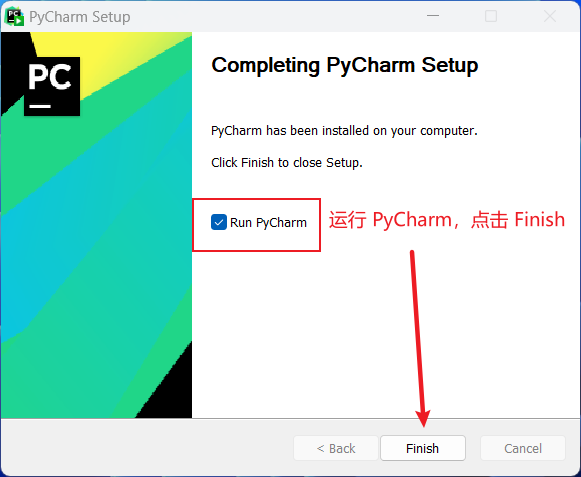The image size is (581, 477).
Task: Click the disabled Back button
Action: click(x=336, y=448)
